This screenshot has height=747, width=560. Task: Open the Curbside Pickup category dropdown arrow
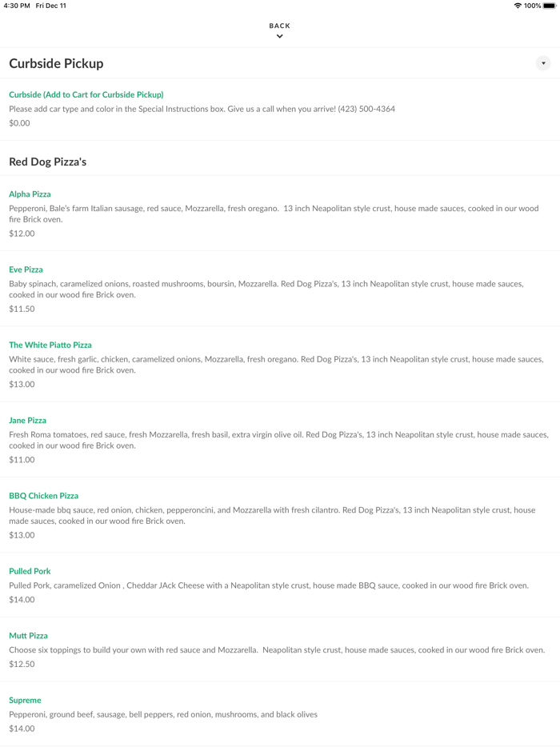[543, 63]
